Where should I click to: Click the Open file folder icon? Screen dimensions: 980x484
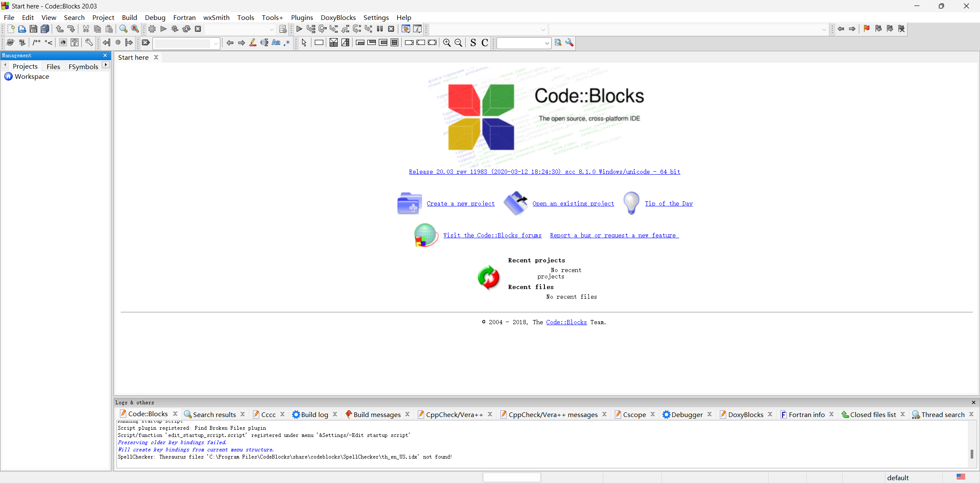[x=22, y=29]
